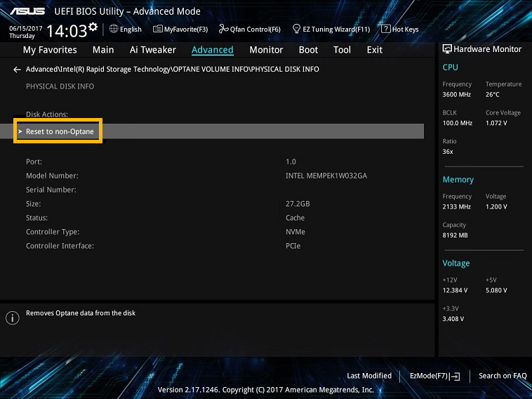Open the Exit menu tab

point(375,50)
